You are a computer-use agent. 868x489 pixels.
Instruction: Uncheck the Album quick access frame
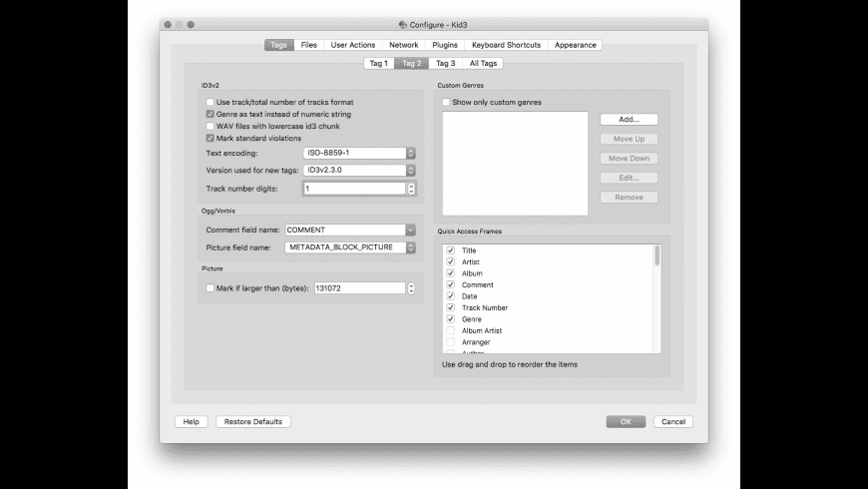click(x=451, y=273)
